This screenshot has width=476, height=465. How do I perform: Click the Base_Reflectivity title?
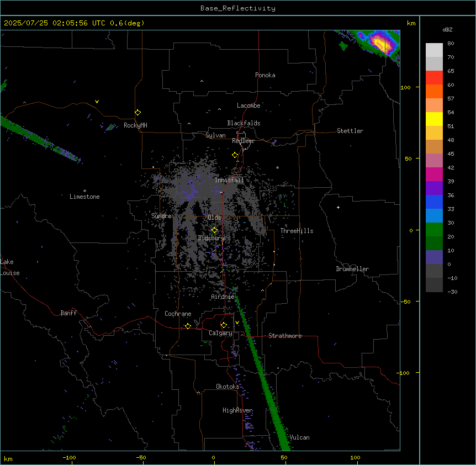238,8
